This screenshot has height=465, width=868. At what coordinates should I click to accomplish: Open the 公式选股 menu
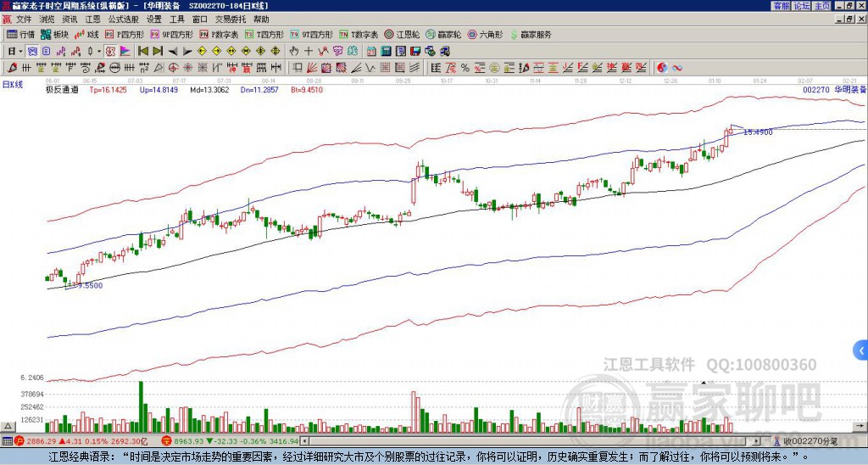(x=123, y=20)
